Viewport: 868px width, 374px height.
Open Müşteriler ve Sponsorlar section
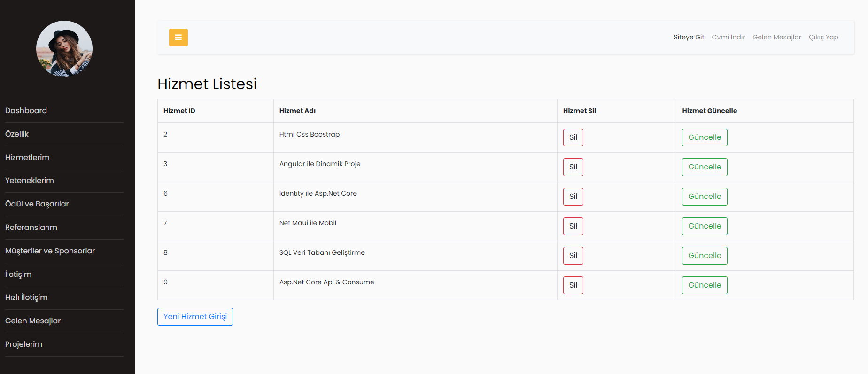click(x=50, y=251)
